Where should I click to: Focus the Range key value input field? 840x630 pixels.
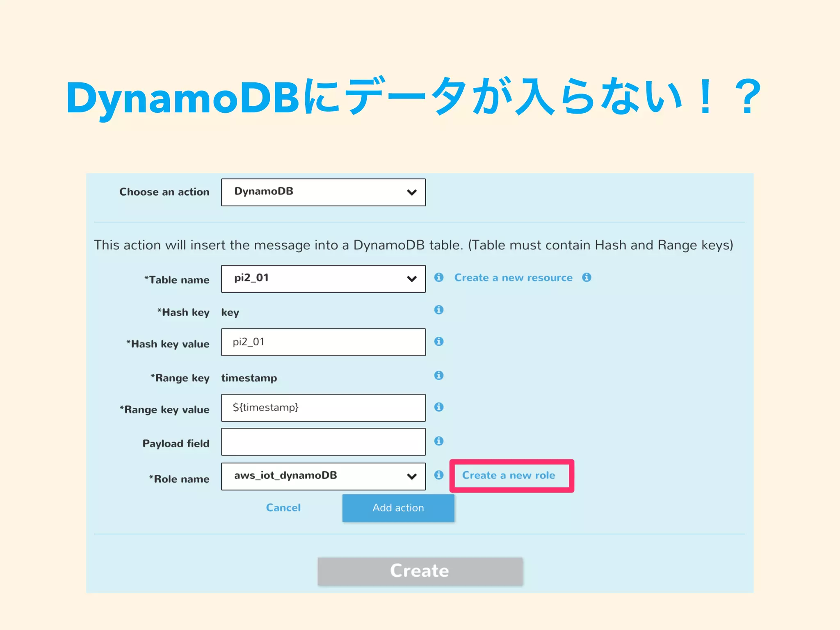point(323,408)
